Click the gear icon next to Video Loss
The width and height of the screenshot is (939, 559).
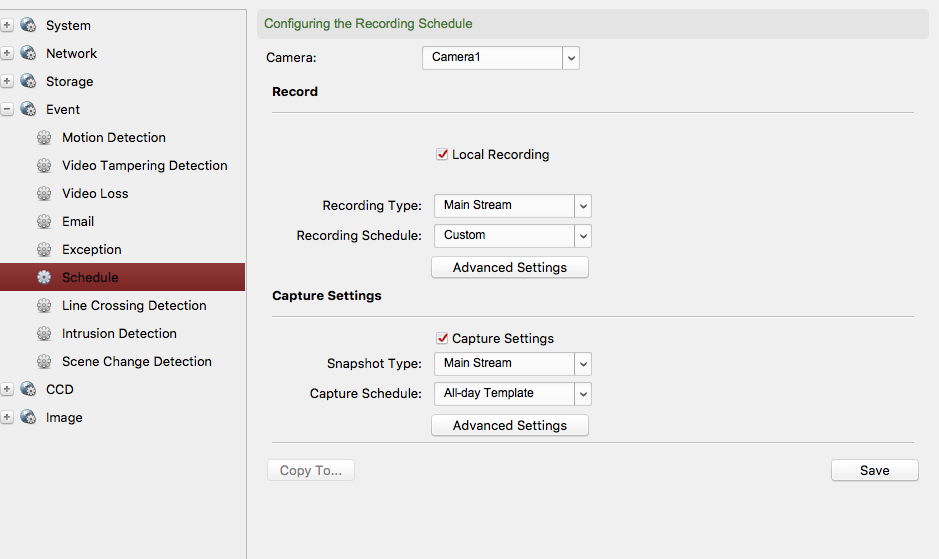pos(44,194)
